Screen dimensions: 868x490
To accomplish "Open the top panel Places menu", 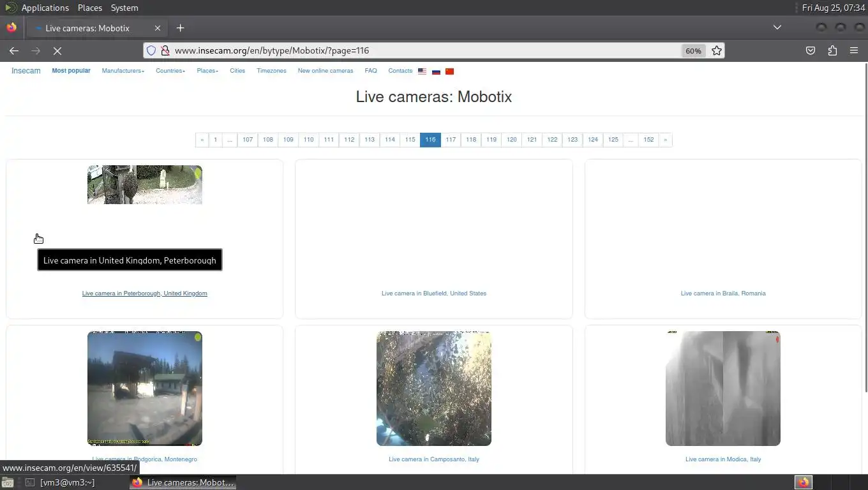I will click(x=90, y=8).
